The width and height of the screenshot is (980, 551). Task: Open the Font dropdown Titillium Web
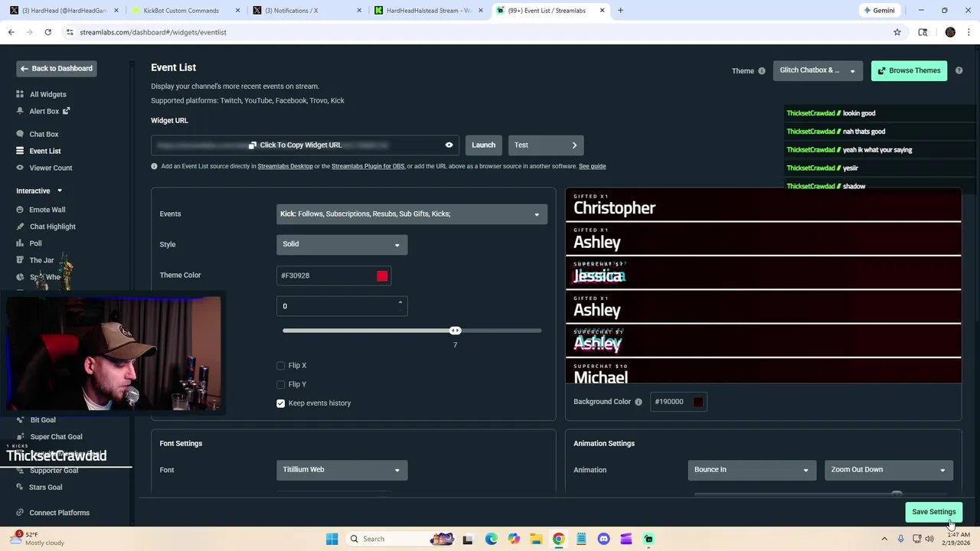point(341,470)
